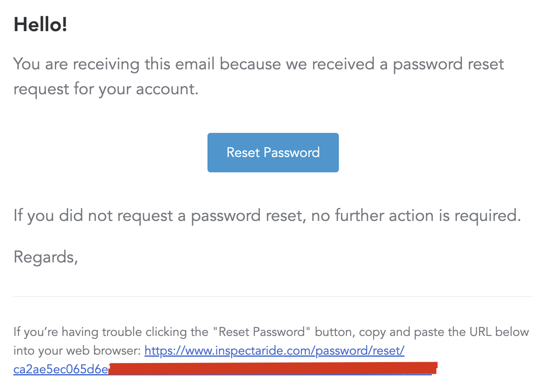This screenshot has height=392, width=543.
Task: Click the 'If you're having trouble clicking' text
Action: pos(111,332)
